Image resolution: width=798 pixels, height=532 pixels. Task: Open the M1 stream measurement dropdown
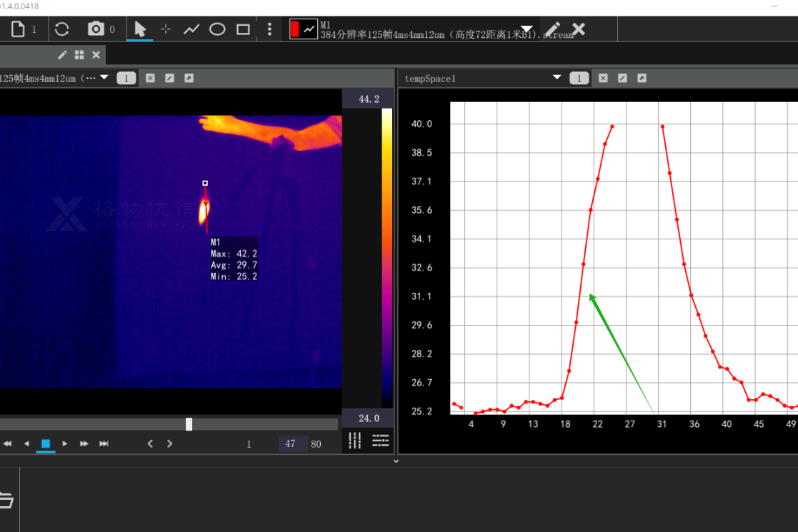click(x=527, y=29)
